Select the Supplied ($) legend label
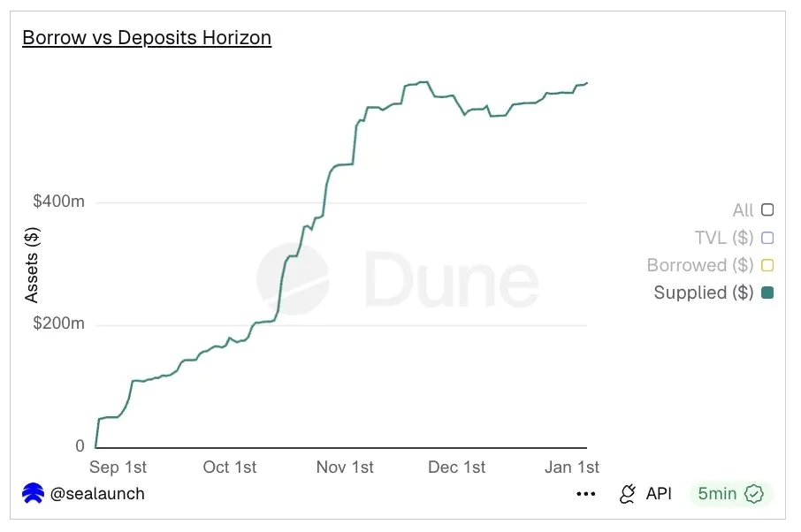The height and width of the screenshot is (532, 801). pyautogui.click(x=703, y=293)
